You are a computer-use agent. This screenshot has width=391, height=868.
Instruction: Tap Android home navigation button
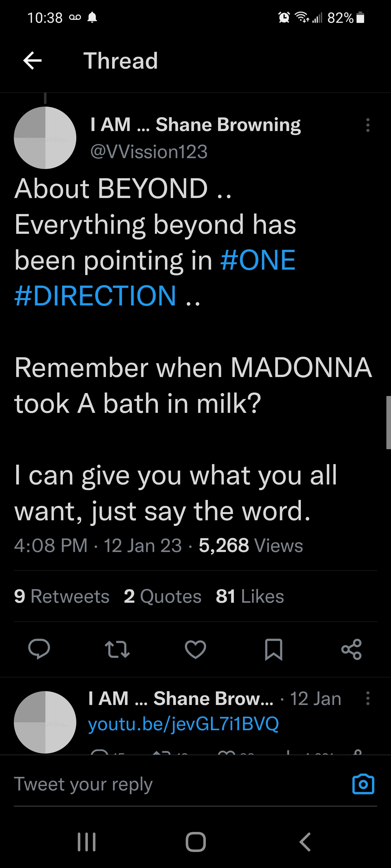click(196, 842)
